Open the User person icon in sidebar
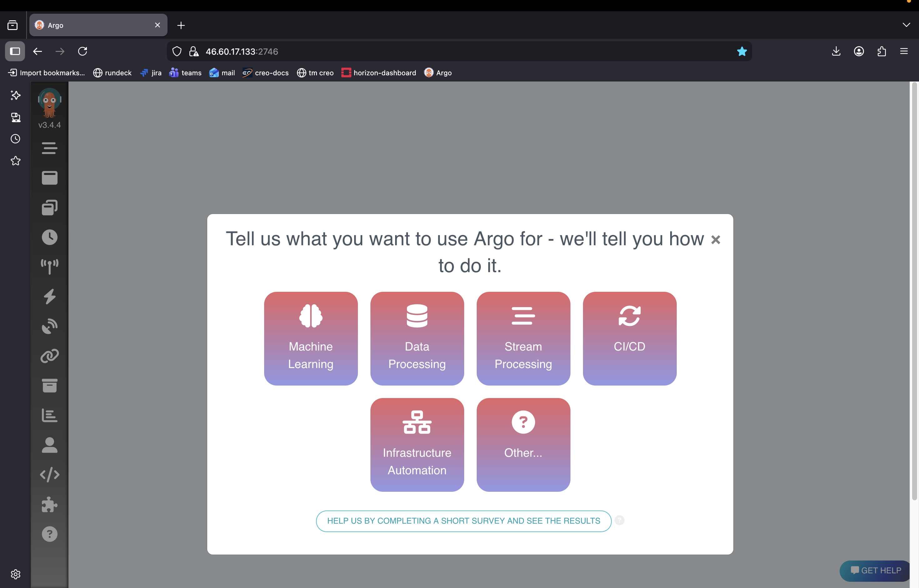The image size is (919, 588). point(49,445)
